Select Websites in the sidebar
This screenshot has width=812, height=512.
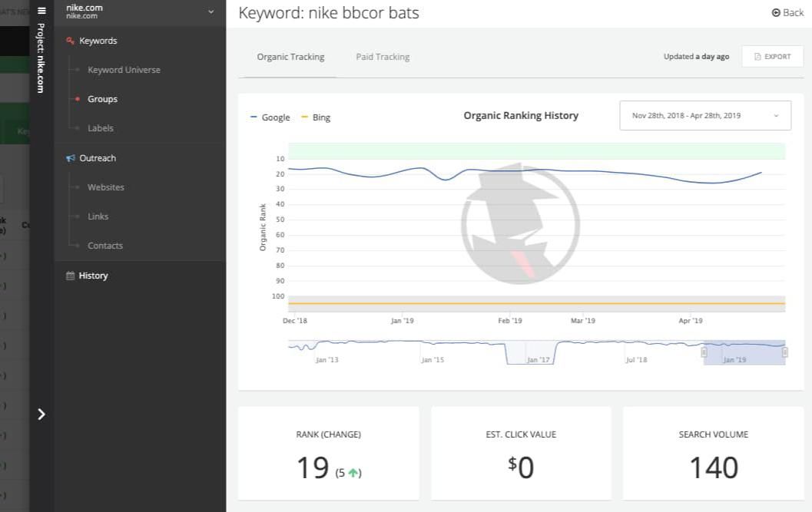point(106,187)
